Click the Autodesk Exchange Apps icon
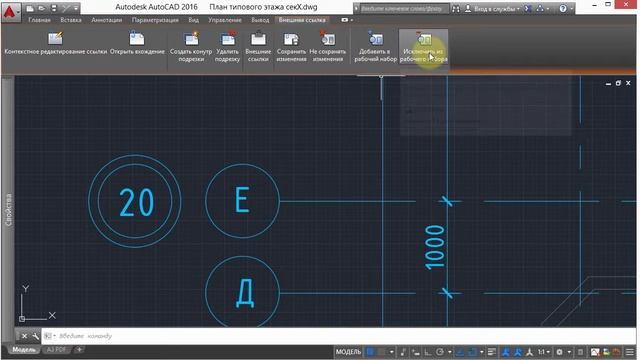The width and height of the screenshot is (640, 360). pos(528,8)
